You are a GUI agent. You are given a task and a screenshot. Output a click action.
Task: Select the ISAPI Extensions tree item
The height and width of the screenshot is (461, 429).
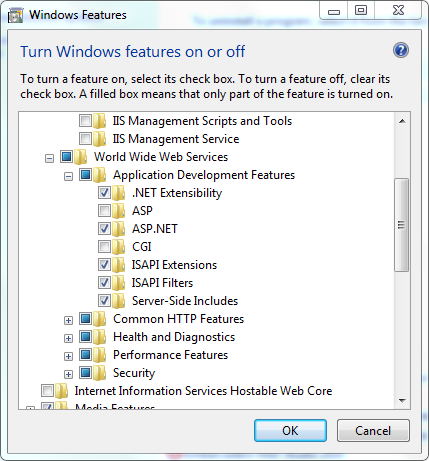(x=174, y=265)
